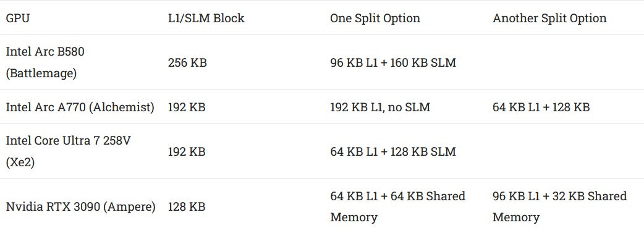Viewport: 644px width, 233px height.
Task: Click the GPU column header
Action: (x=18, y=19)
